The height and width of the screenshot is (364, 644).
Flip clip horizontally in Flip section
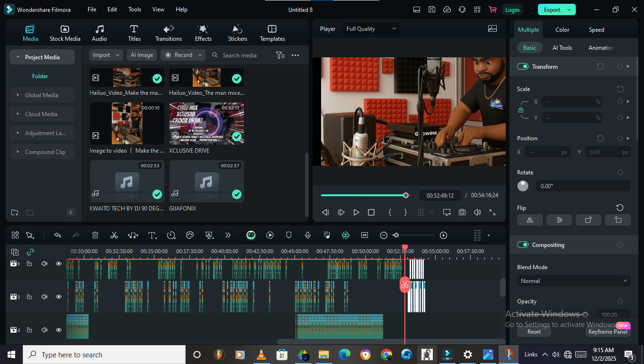tap(530, 220)
